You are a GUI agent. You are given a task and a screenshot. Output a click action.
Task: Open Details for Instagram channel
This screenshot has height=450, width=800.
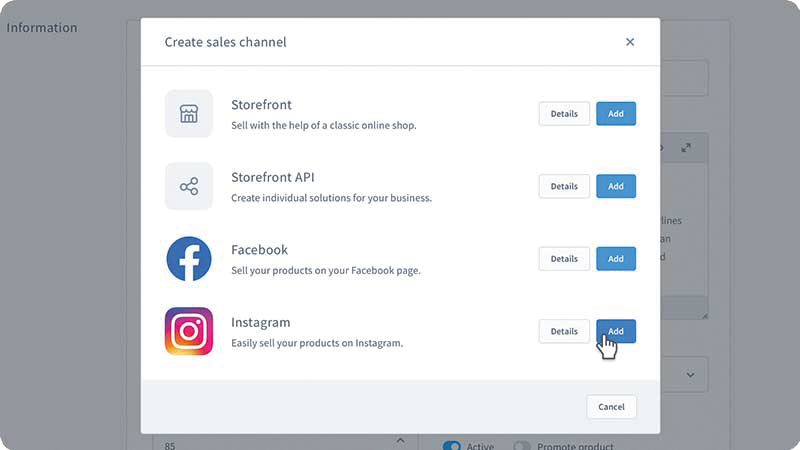click(x=564, y=331)
